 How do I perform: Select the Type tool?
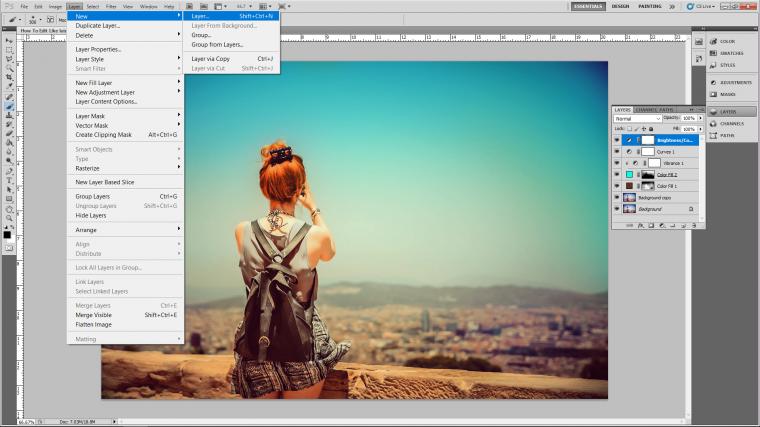pyautogui.click(x=9, y=181)
